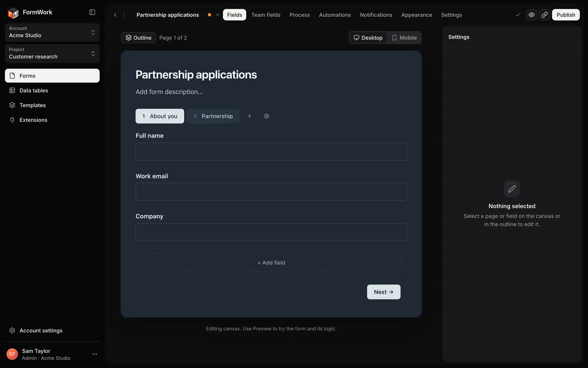Toggle the Outline panel
The height and width of the screenshot is (368, 588).
[x=138, y=38]
